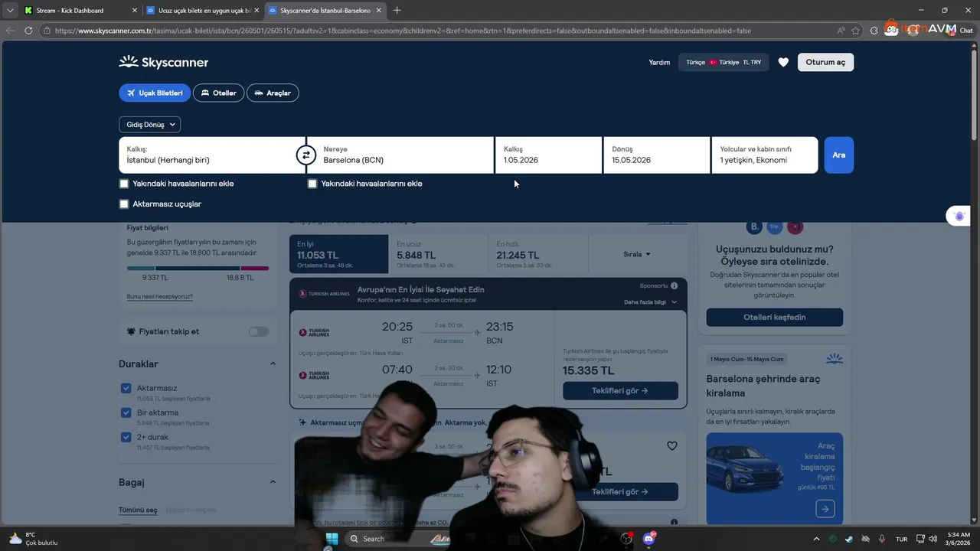Select the En hızlı 21.245 TL tab
The height and width of the screenshot is (551, 980).
point(538,254)
